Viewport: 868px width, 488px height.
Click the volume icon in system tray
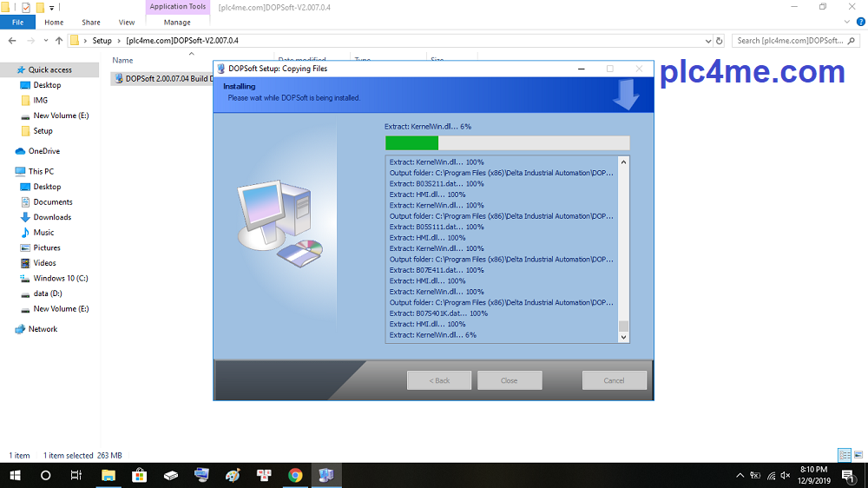(786, 475)
